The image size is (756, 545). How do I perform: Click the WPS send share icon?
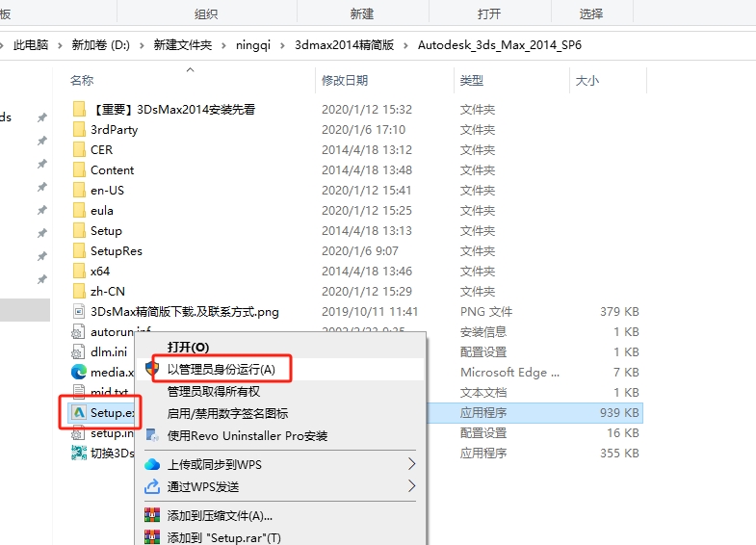152,486
